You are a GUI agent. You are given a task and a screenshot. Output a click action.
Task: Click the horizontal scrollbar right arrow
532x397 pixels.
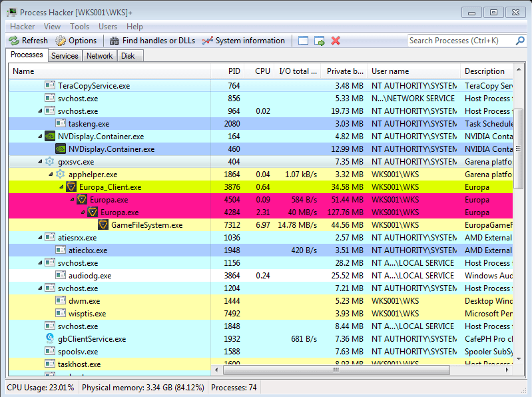click(x=507, y=370)
